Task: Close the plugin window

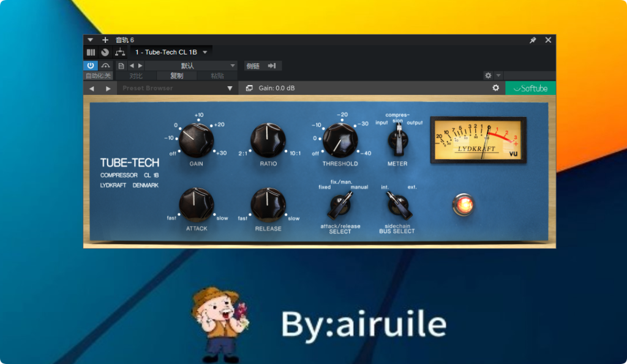Action: pos(548,40)
